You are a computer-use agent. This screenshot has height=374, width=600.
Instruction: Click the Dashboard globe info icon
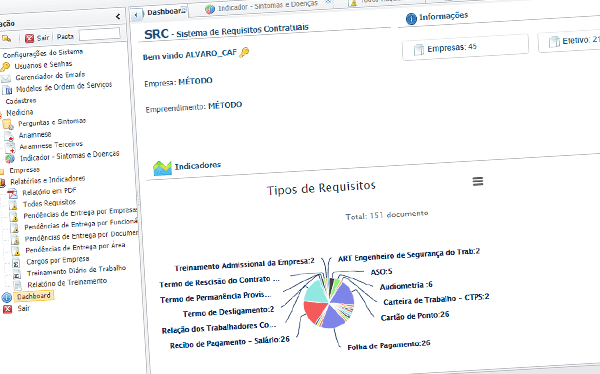7,297
